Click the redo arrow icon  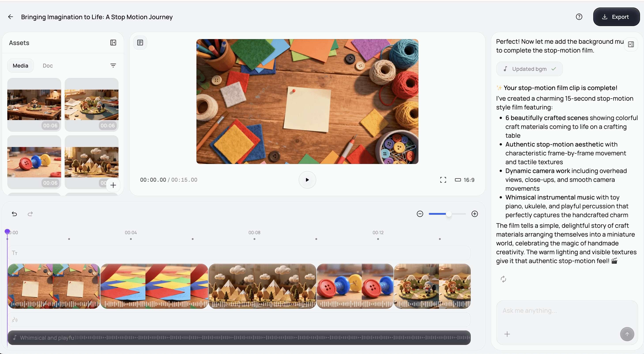tap(30, 214)
